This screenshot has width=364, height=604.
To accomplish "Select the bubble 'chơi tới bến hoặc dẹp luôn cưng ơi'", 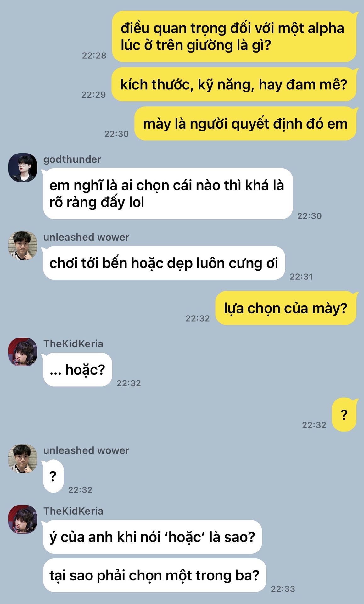I will tap(164, 263).
